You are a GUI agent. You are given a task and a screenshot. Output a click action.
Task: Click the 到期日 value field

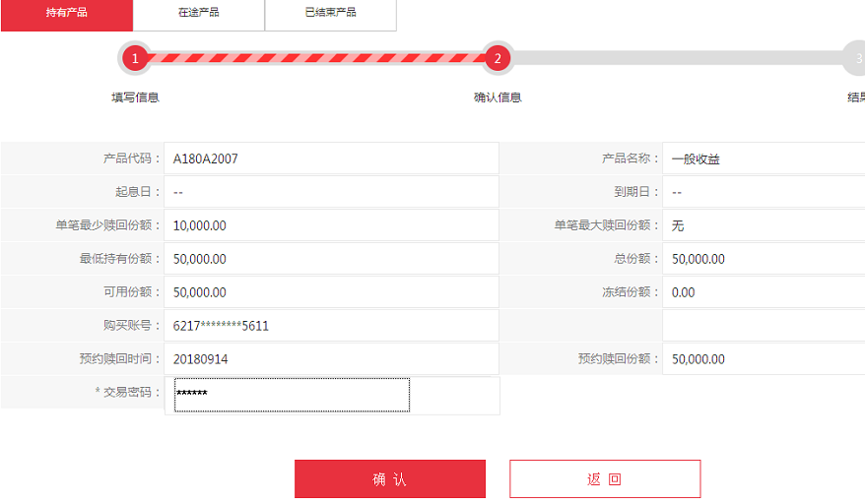click(764, 192)
